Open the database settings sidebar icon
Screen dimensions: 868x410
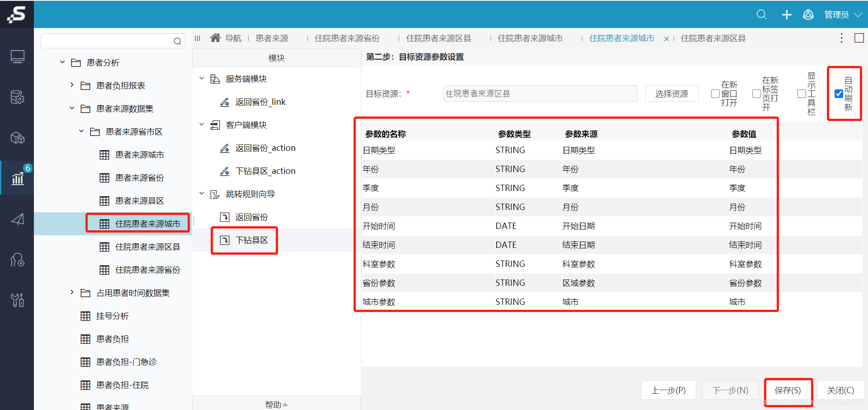[17, 97]
